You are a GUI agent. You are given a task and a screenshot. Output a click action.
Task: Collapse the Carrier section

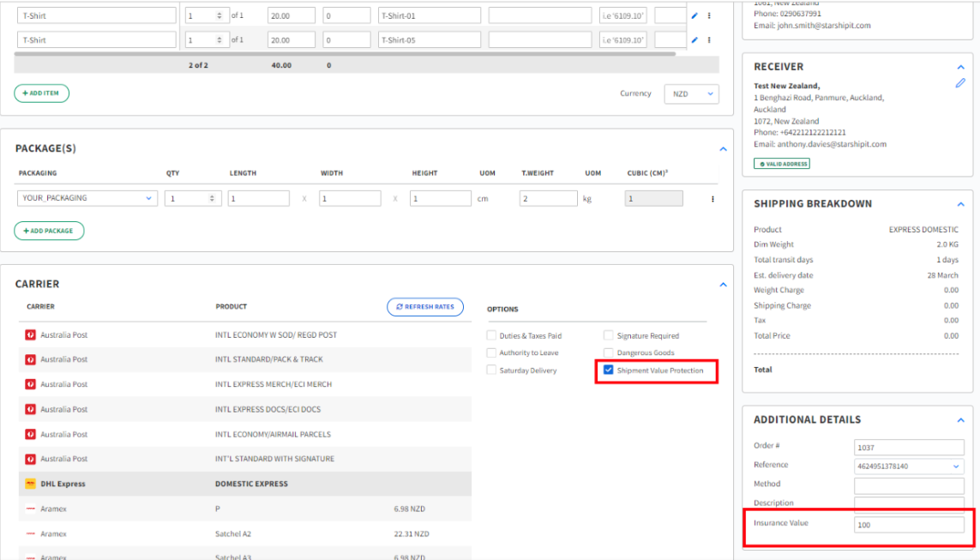point(723,285)
